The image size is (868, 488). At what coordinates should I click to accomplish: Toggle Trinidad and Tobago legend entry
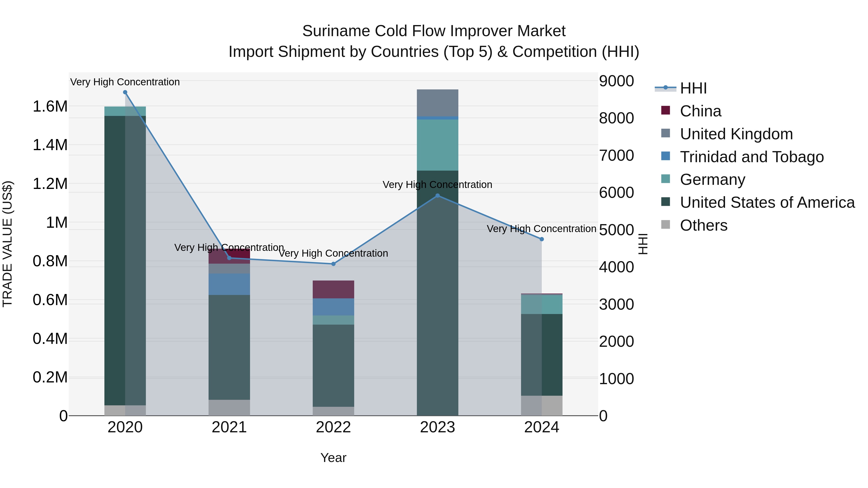click(x=743, y=157)
